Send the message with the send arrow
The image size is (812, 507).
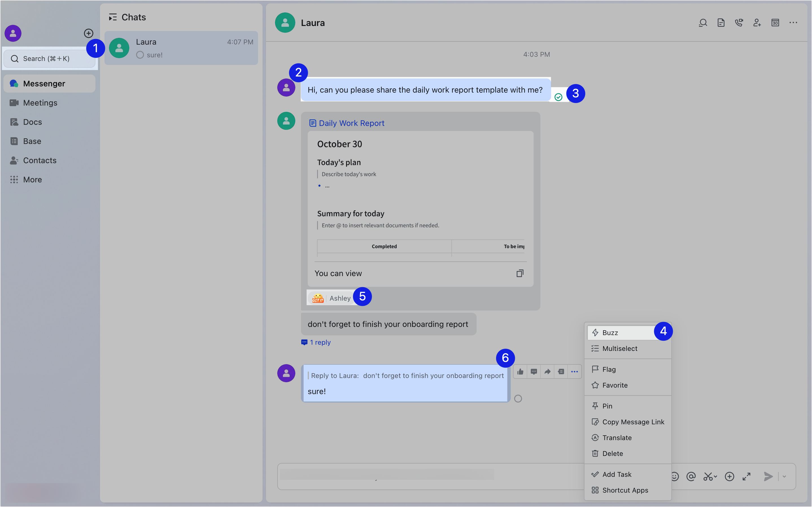click(769, 476)
